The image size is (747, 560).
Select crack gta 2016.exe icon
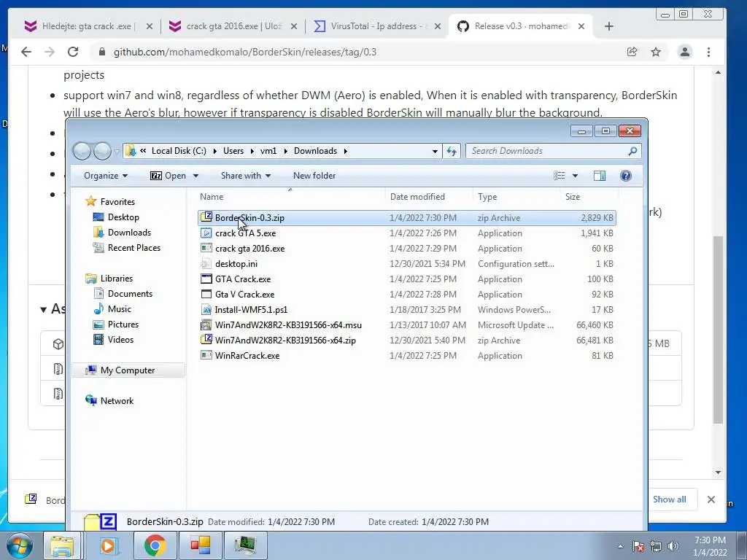coord(206,248)
